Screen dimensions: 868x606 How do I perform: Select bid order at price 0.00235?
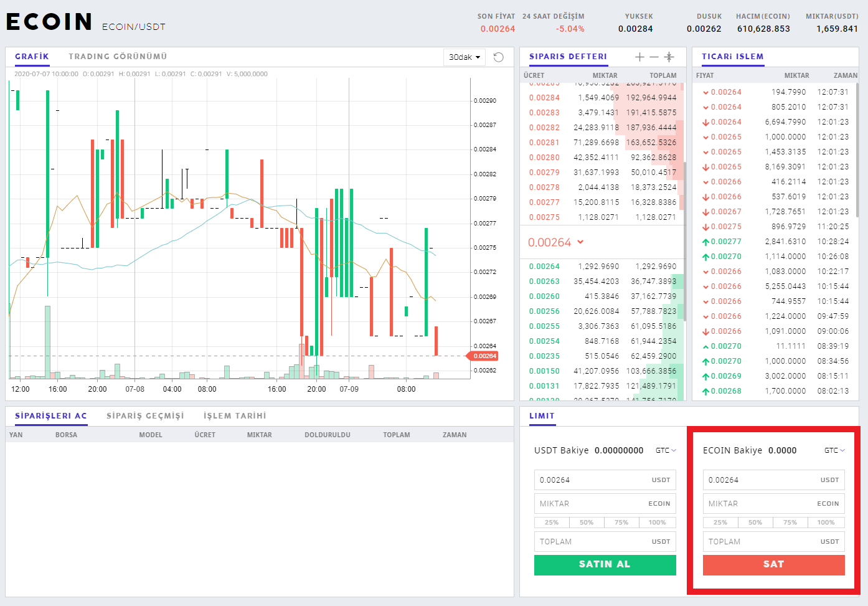(603, 356)
